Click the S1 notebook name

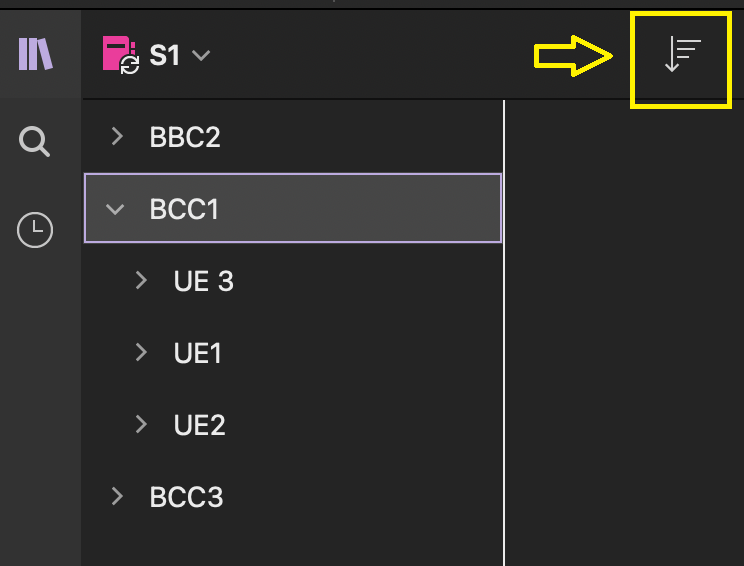(x=165, y=56)
